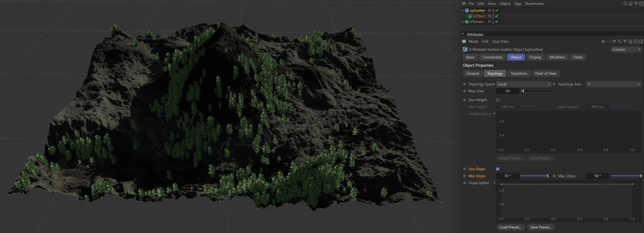Go back in Attributes history

[x=603, y=41]
